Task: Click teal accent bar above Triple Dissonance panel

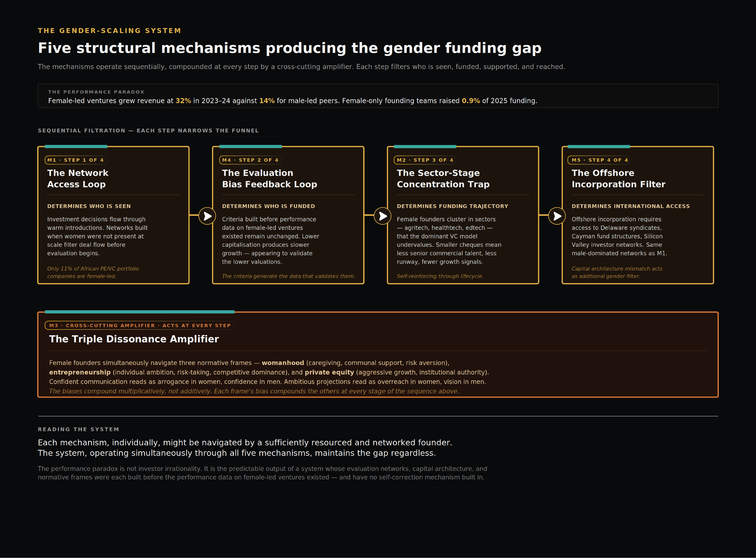Action: coord(139,312)
